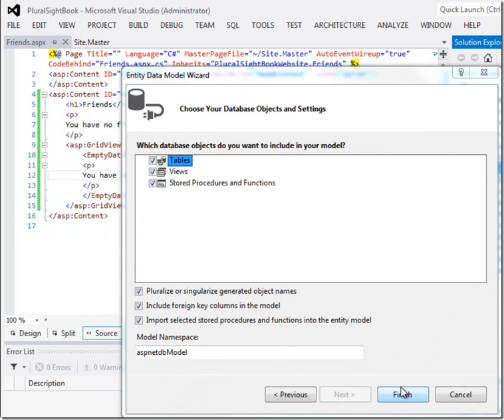This screenshot has width=504, height=420.
Task: Click the database plug wizard icon
Action: [146, 105]
